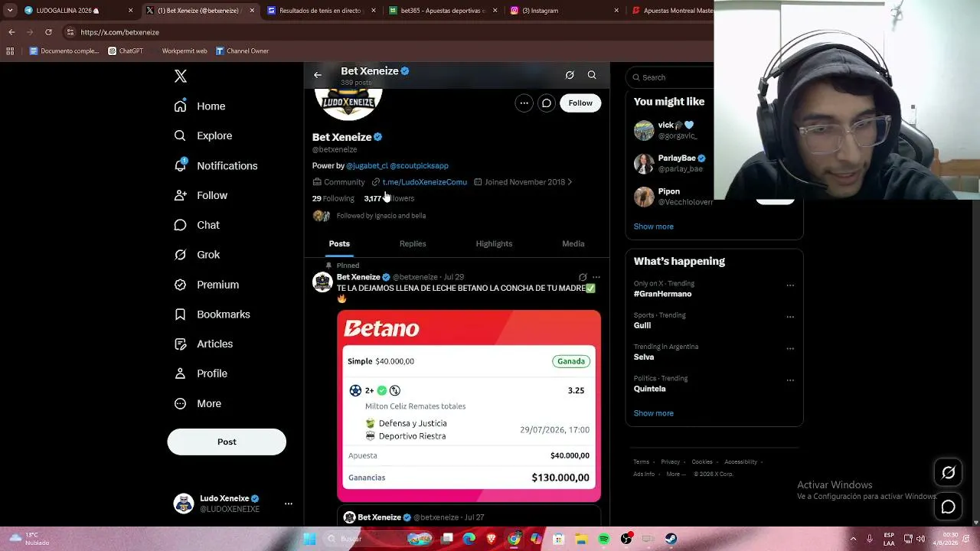This screenshot has height=551, width=980.
Task: Click Show more under What's happening
Action: click(x=653, y=413)
